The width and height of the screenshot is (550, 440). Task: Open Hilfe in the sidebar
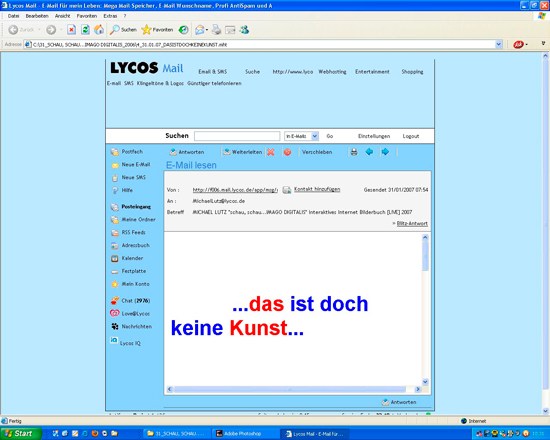(x=122, y=190)
